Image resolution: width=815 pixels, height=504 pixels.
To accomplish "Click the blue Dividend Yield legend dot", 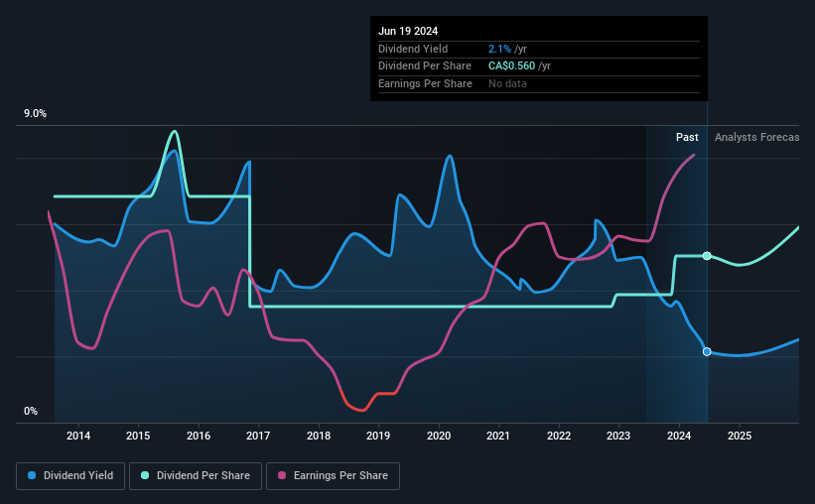I will 32,475.
